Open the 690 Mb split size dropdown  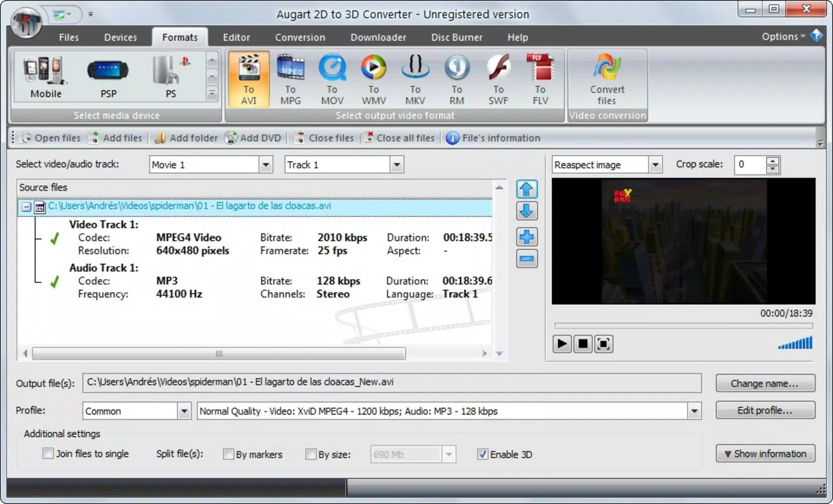(x=449, y=454)
